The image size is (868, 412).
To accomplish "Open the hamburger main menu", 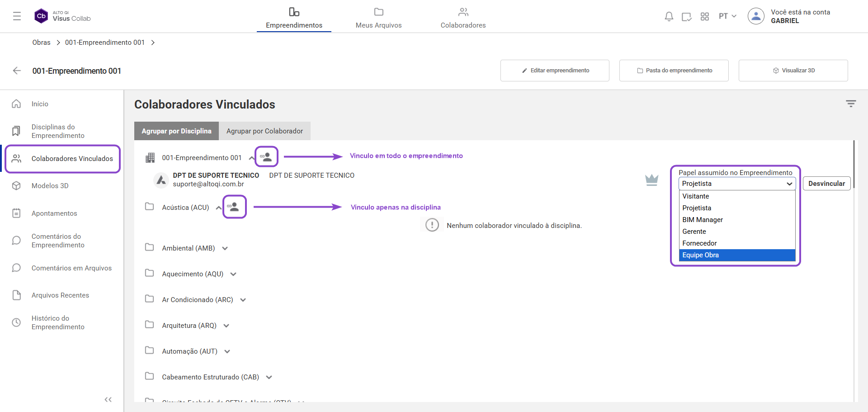I will 17,16.
